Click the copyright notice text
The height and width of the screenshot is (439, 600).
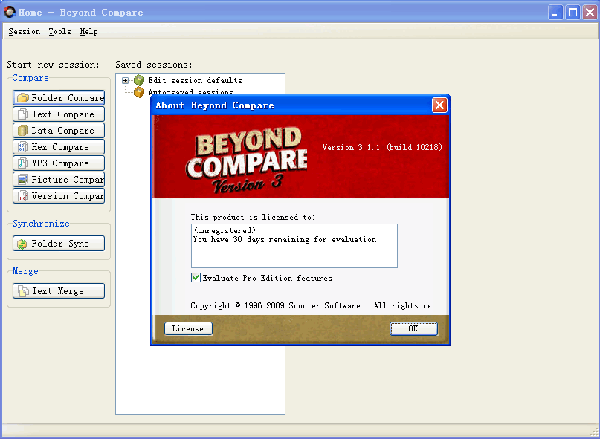point(310,305)
